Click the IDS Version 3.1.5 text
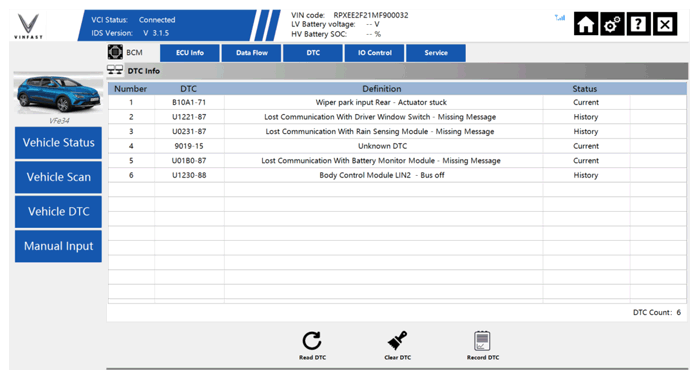The height and width of the screenshot is (379, 699). point(130,33)
